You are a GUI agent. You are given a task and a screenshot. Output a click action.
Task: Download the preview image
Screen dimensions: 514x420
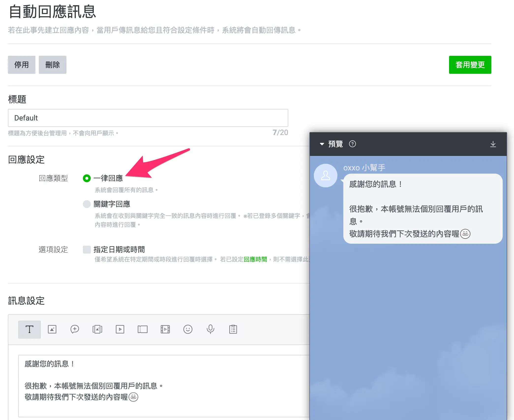[493, 144]
